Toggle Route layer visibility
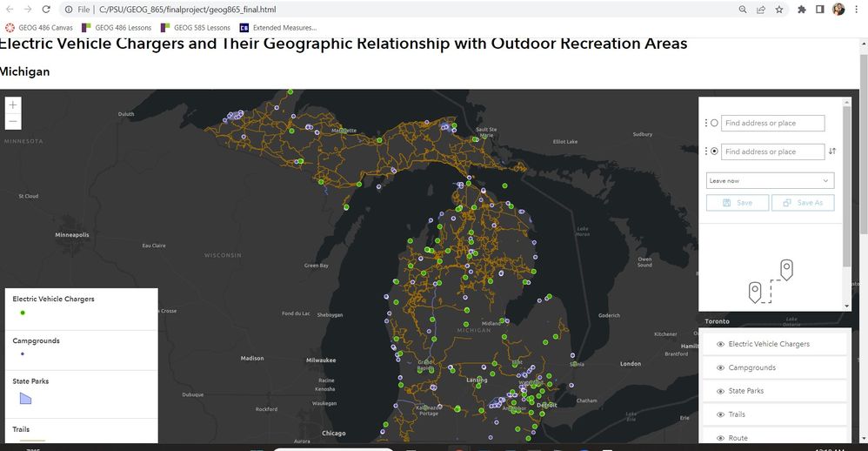 pos(720,438)
